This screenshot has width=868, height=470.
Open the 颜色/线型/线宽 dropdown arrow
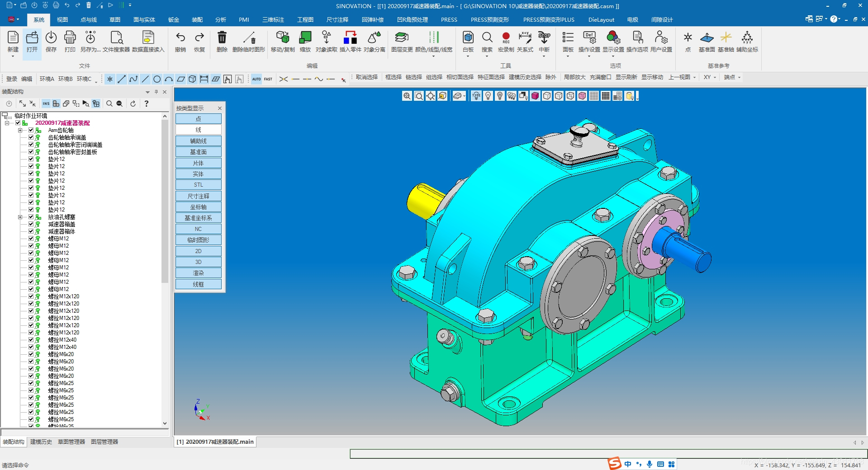tap(433, 56)
